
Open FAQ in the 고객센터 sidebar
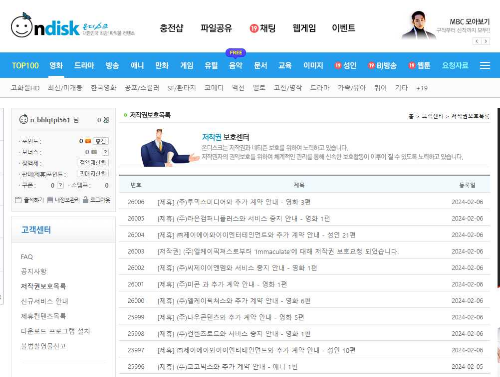click(x=27, y=257)
